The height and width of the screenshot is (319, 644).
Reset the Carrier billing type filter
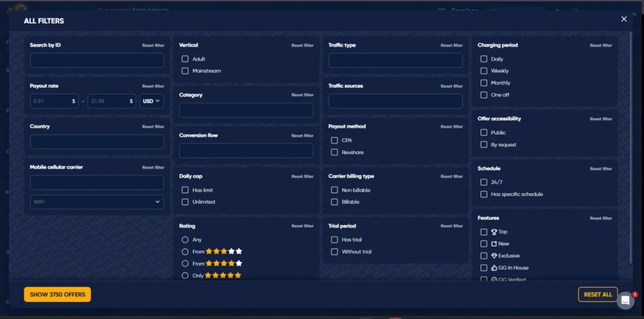click(452, 176)
